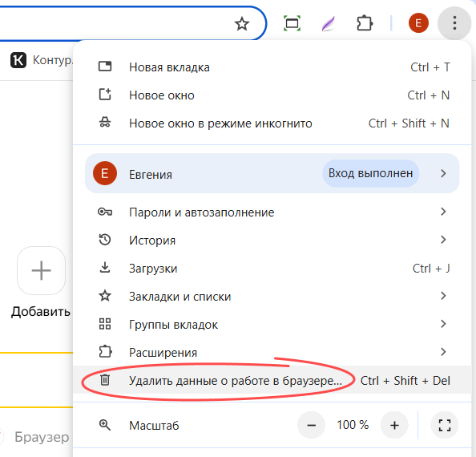The width and height of the screenshot is (476, 457).
Task: Click the Новая вкладка tab icon
Action: (105, 67)
